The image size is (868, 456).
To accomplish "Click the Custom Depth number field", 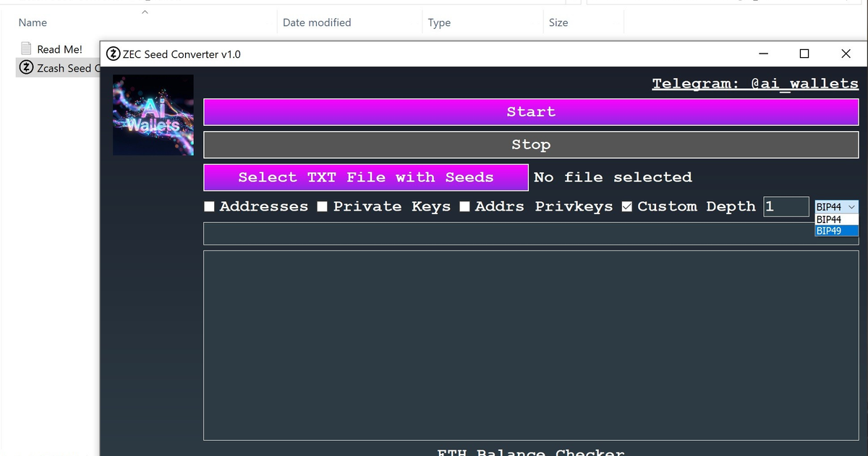I will pyautogui.click(x=786, y=206).
